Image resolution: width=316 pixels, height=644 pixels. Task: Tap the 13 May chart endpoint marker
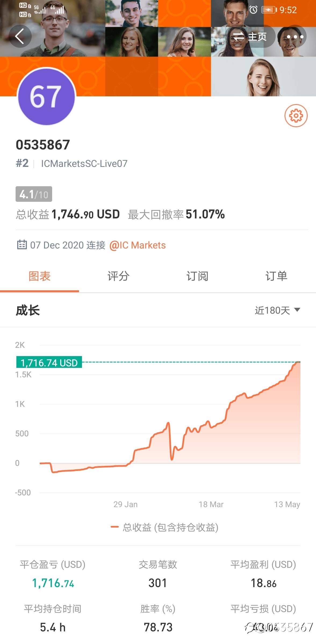298,363
